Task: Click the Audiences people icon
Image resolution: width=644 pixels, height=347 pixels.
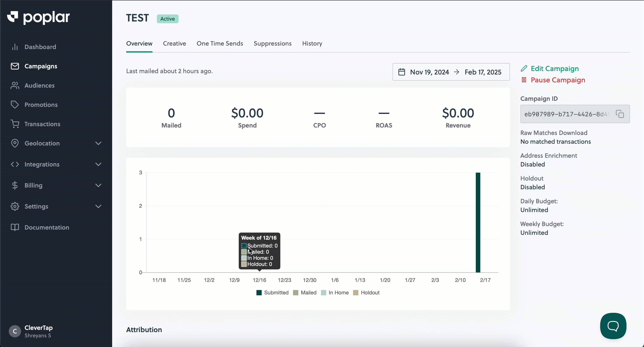Action: tap(15, 85)
